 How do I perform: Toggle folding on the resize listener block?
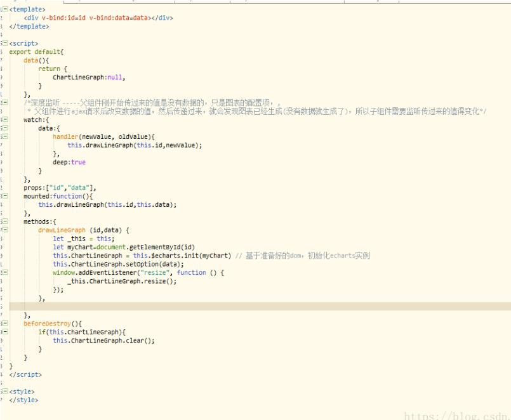(6, 272)
